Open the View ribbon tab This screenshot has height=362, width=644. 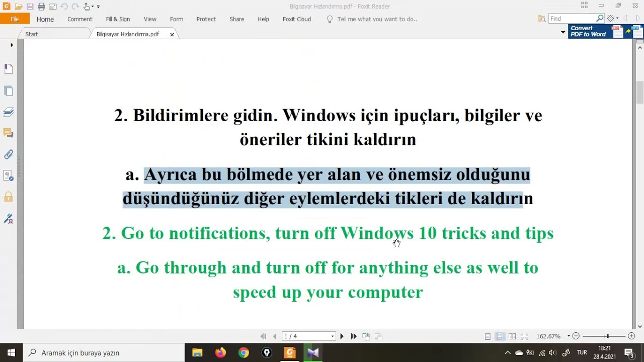point(150,19)
